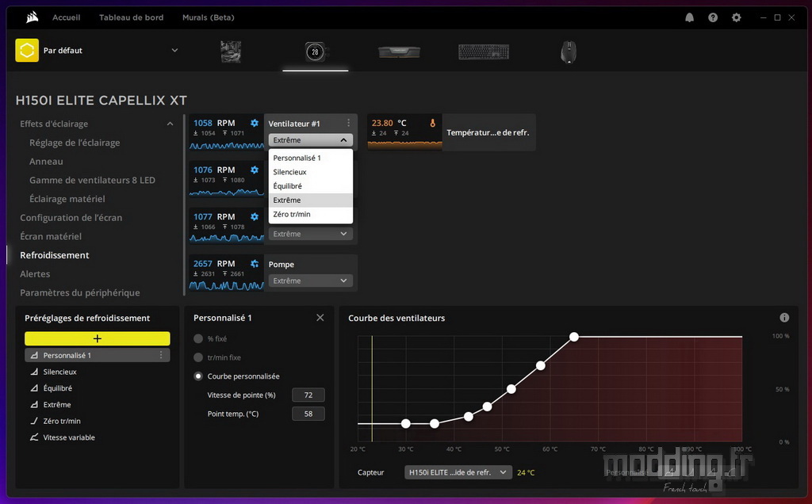Select the mouse device icon
This screenshot has width=812, height=504.
pos(568,52)
